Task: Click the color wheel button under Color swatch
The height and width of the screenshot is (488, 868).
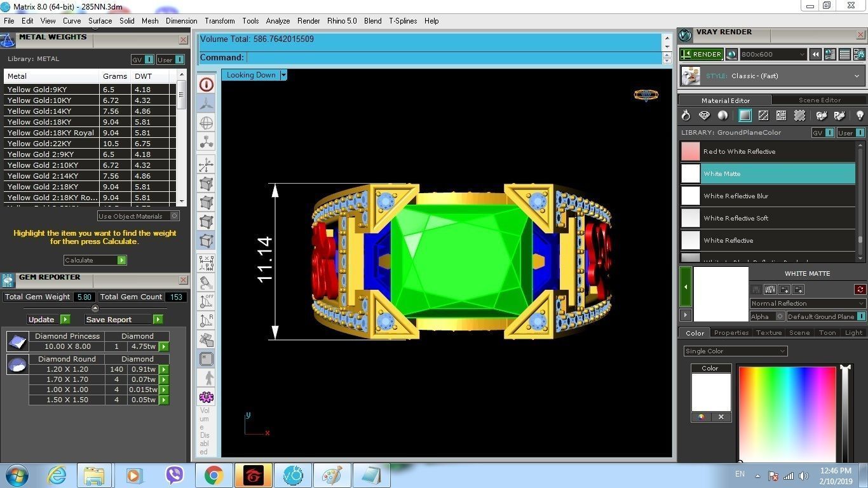Action: pos(702,417)
